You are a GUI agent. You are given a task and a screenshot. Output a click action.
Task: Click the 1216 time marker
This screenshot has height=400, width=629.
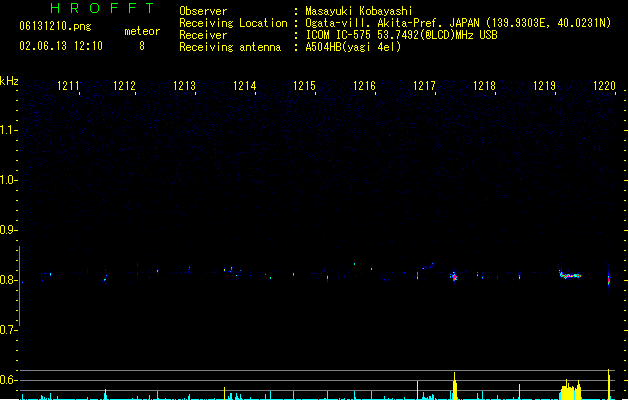pyautogui.click(x=364, y=86)
